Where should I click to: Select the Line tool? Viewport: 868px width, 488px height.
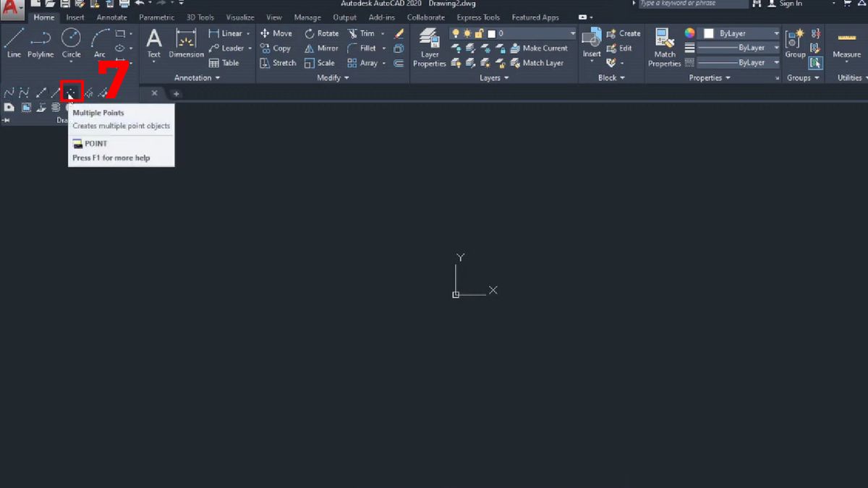point(13,43)
